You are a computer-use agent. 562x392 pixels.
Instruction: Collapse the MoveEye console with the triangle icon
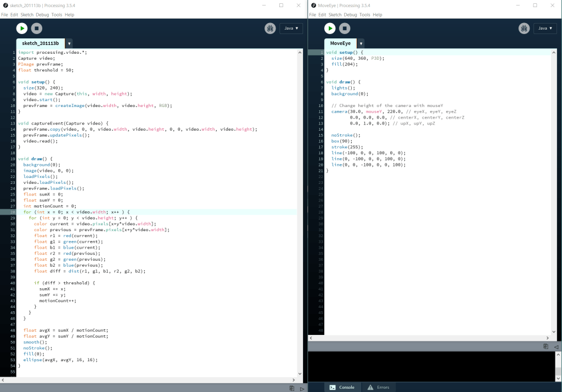coord(555,346)
